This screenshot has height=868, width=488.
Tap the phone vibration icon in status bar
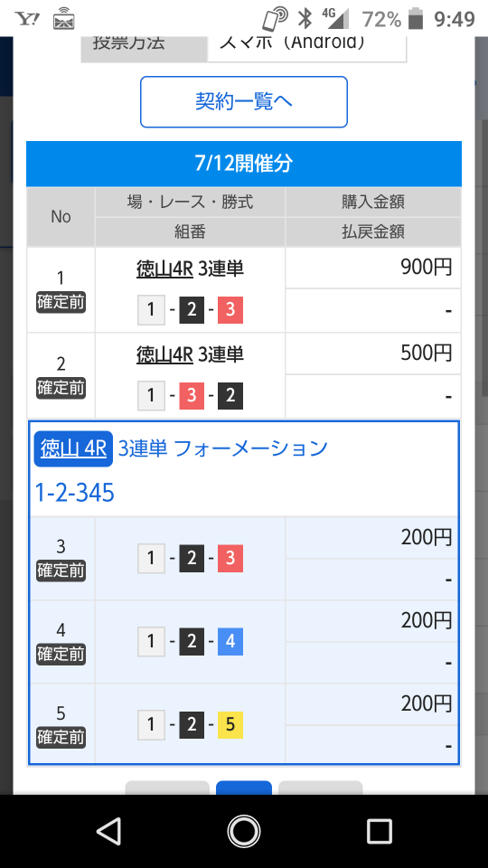coord(275,19)
